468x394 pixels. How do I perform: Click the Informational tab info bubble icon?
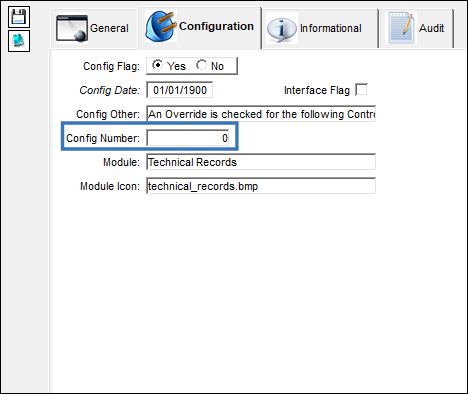coord(282,28)
